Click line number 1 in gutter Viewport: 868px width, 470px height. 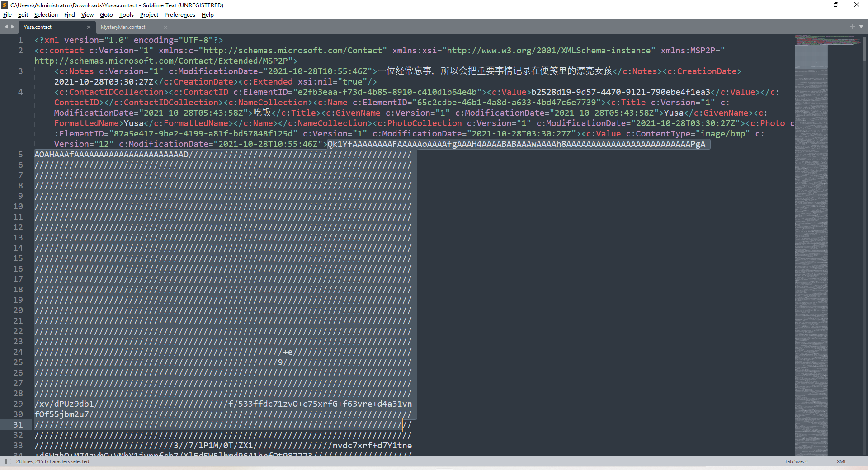tap(20, 40)
